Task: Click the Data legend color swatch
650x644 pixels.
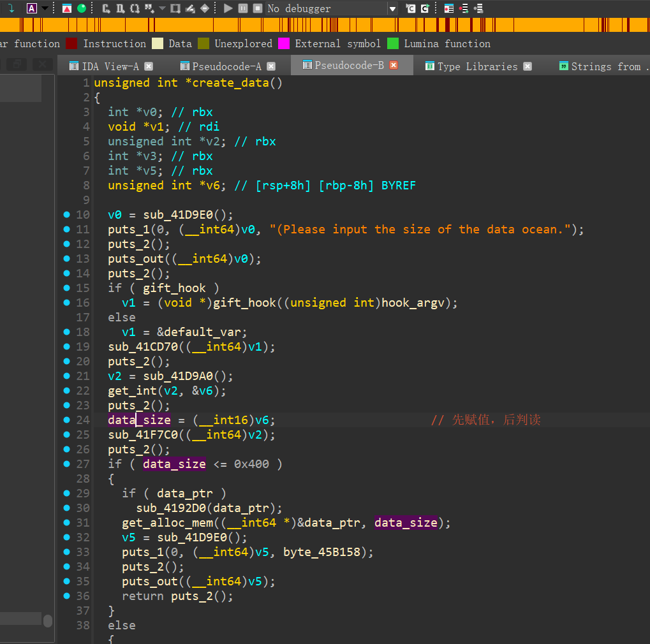Action: [158, 43]
